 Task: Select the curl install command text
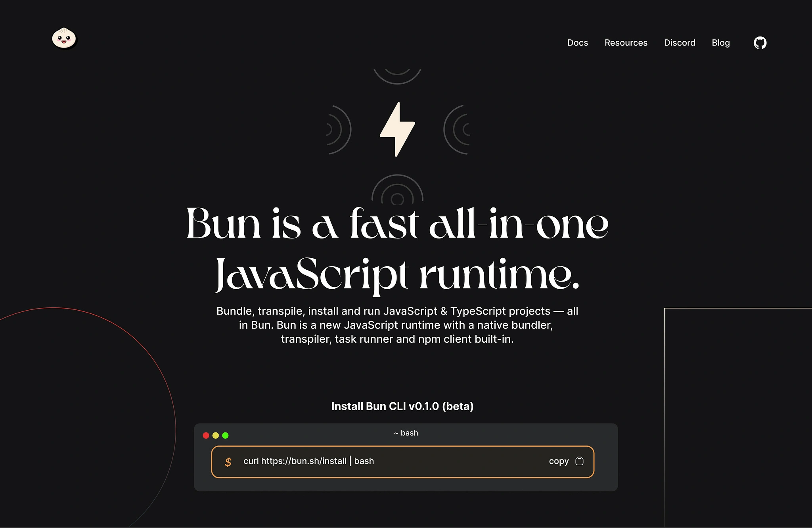click(308, 461)
